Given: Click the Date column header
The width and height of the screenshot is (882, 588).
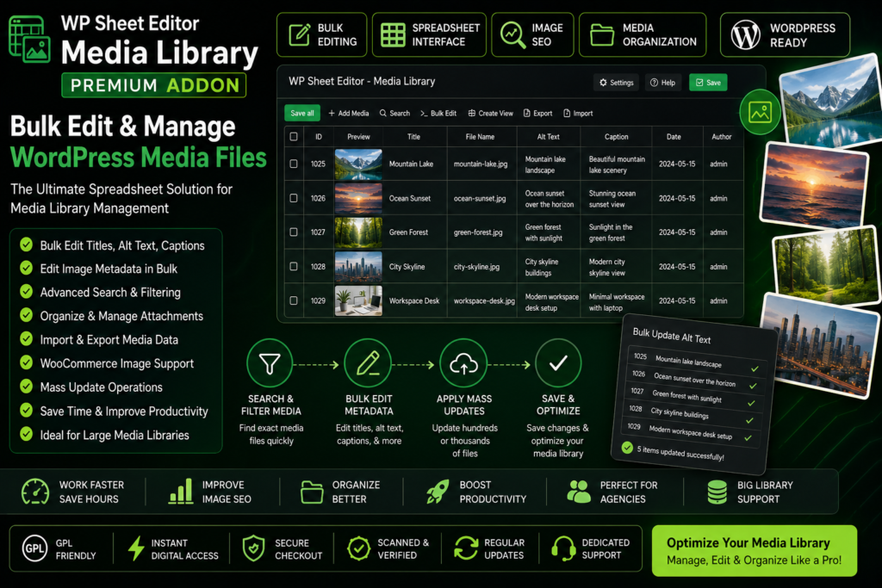Looking at the screenshot, I should (x=674, y=137).
